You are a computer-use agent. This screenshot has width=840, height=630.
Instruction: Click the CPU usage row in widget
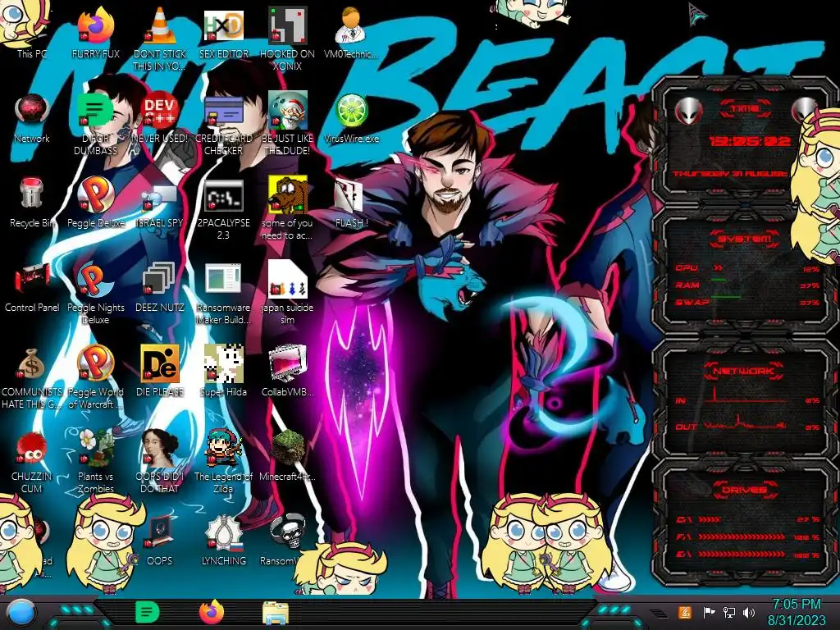[x=748, y=268]
